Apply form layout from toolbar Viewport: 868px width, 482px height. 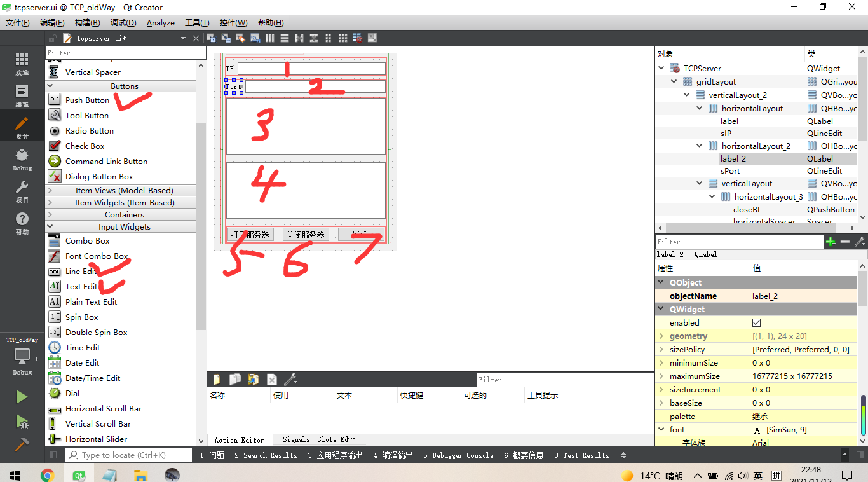click(329, 38)
